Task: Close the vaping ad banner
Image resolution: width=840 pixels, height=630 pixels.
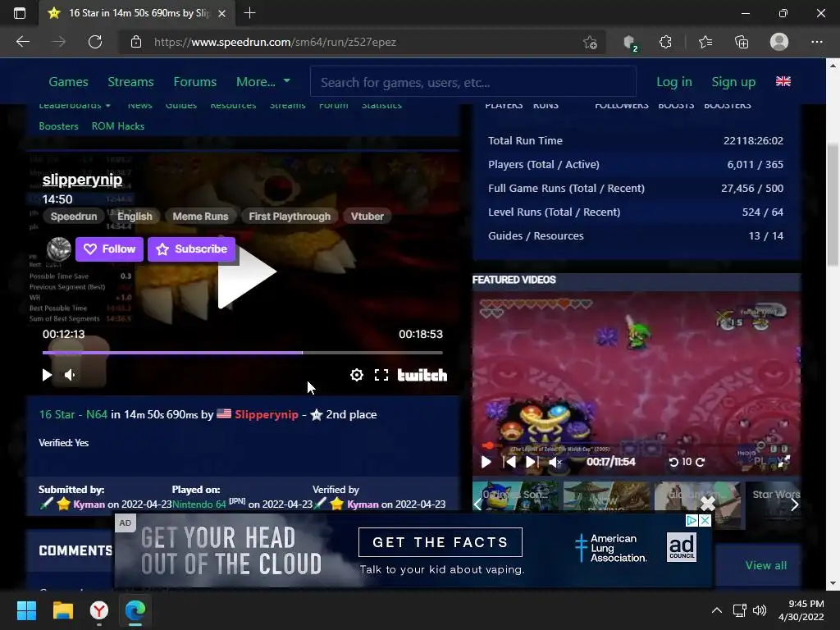Action: pos(705,520)
